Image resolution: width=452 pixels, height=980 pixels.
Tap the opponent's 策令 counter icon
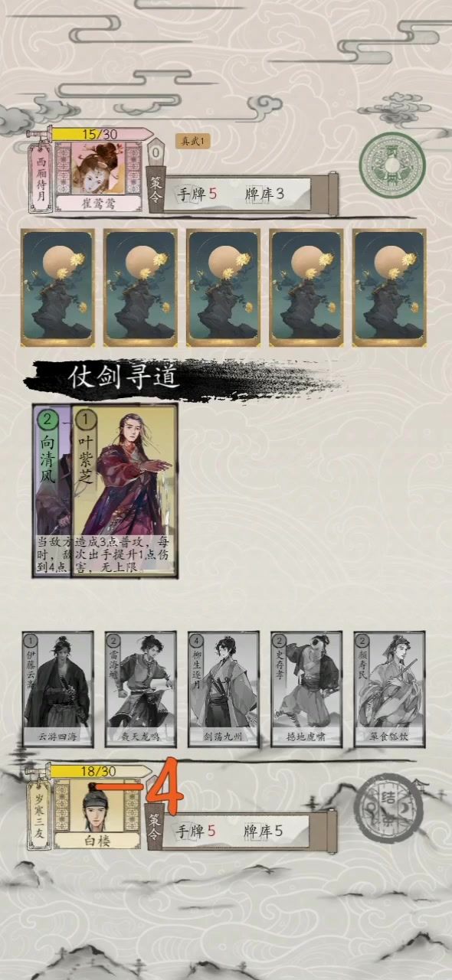tap(156, 153)
